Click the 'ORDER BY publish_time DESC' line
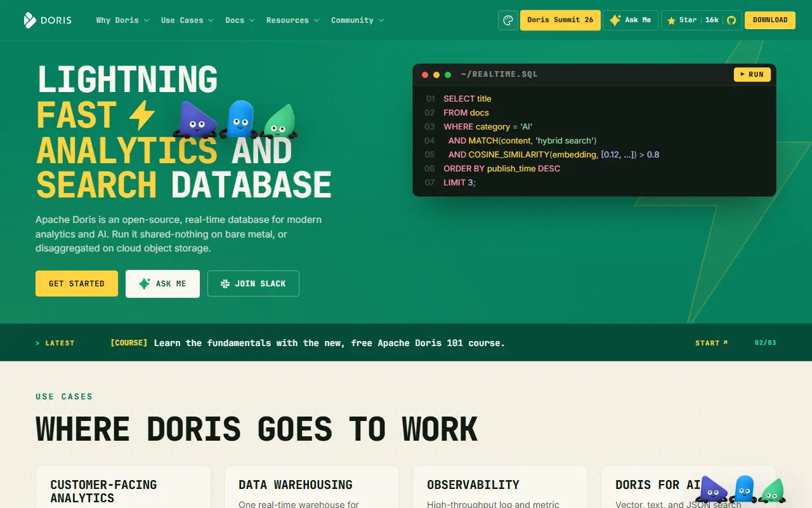 502,169
